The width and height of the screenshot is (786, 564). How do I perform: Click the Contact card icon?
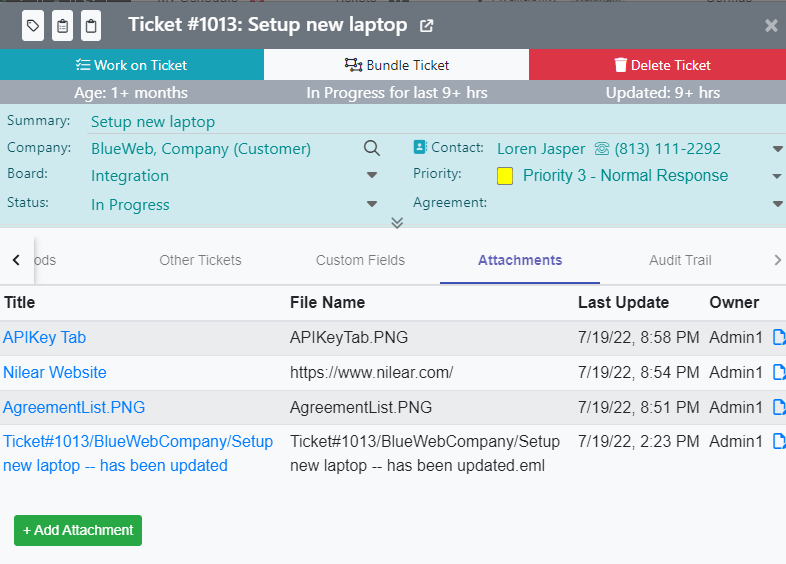click(x=420, y=147)
